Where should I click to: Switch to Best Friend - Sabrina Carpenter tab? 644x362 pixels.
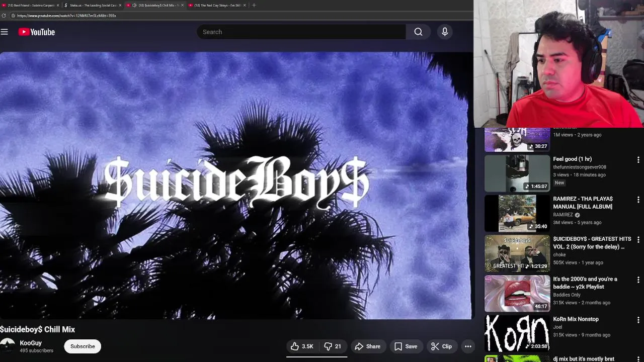coord(30,5)
